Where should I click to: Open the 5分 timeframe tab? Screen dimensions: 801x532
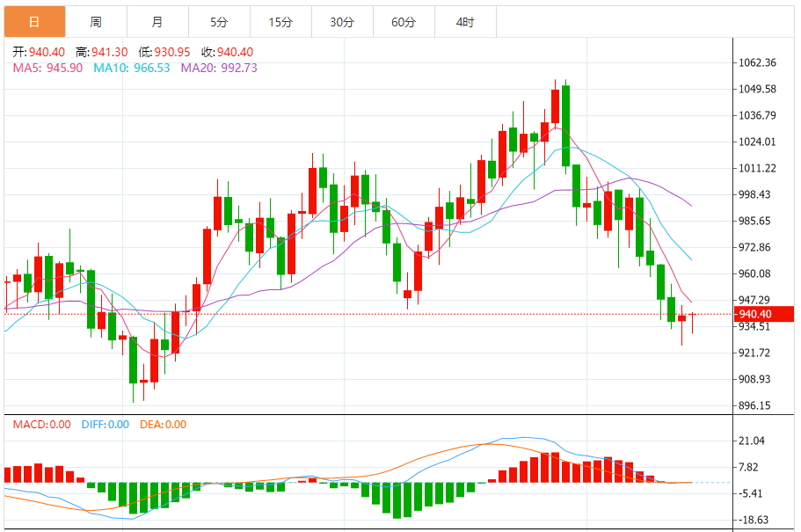coord(219,22)
